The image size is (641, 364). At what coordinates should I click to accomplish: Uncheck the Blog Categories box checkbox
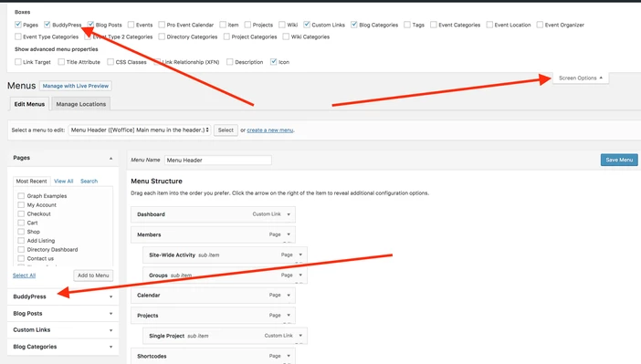click(x=354, y=25)
